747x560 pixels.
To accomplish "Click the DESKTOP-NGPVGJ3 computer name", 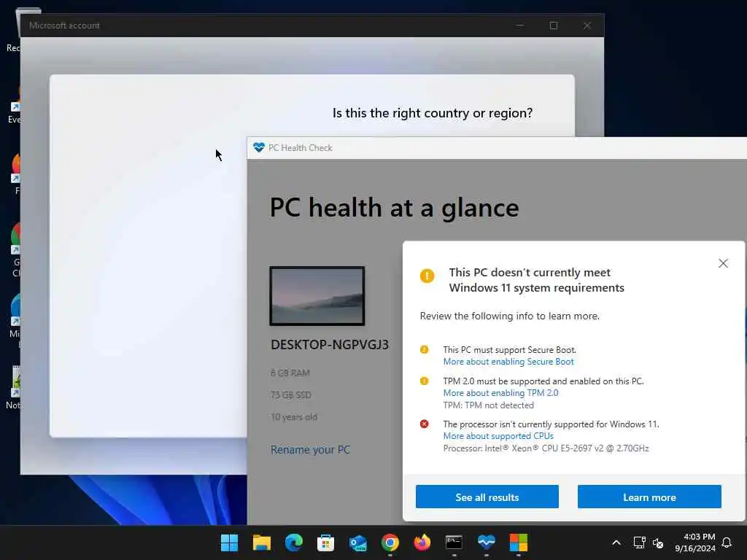I will [330, 345].
